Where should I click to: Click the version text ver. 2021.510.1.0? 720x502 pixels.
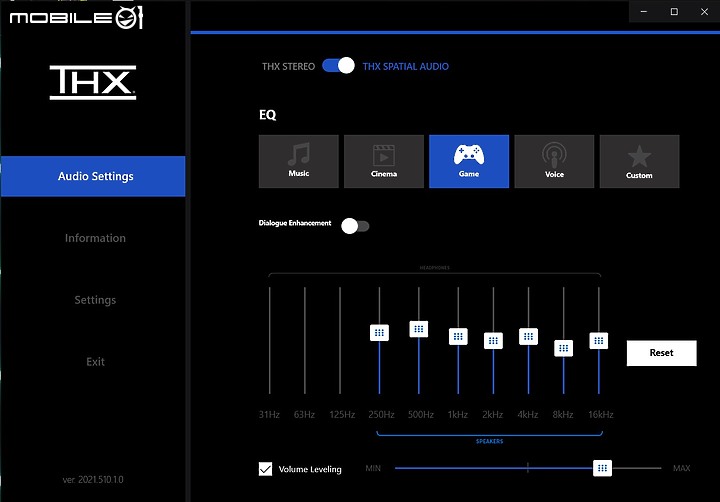[93, 479]
